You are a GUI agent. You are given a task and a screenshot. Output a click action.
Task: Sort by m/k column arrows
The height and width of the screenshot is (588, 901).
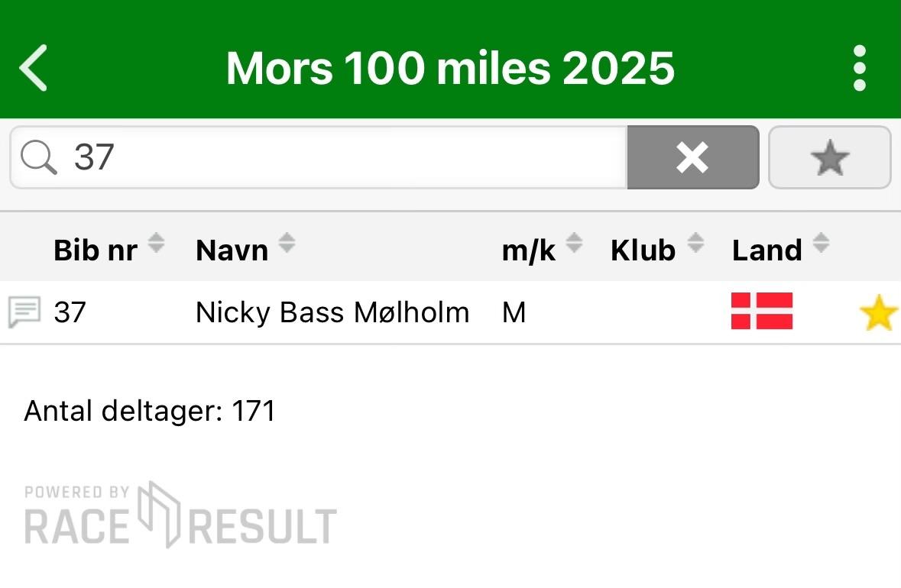click(x=573, y=243)
